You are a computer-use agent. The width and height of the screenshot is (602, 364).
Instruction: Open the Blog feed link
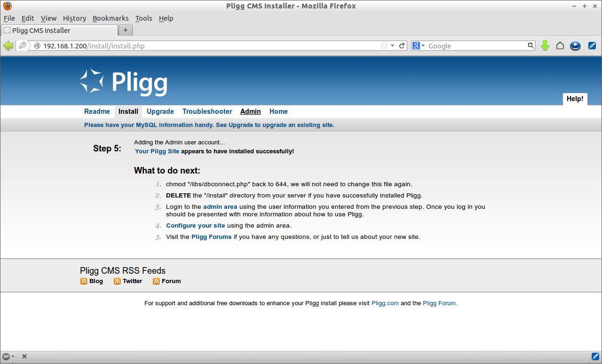96,281
